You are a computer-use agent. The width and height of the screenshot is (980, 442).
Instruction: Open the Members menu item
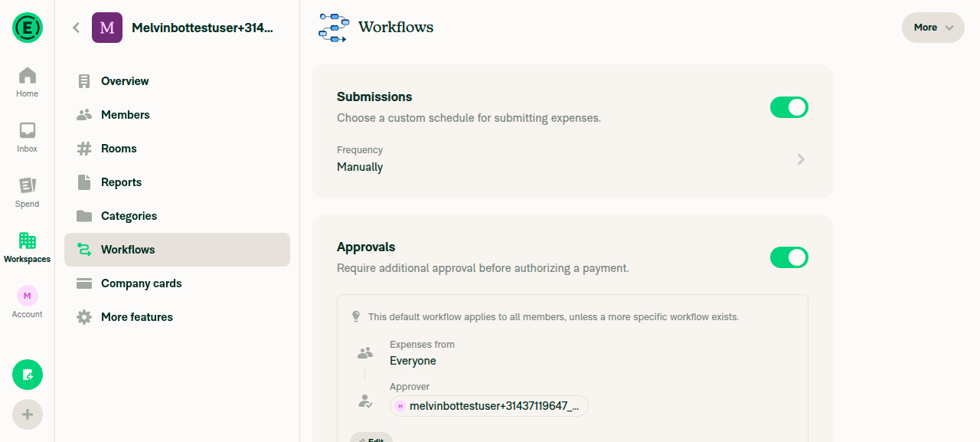tap(178, 115)
